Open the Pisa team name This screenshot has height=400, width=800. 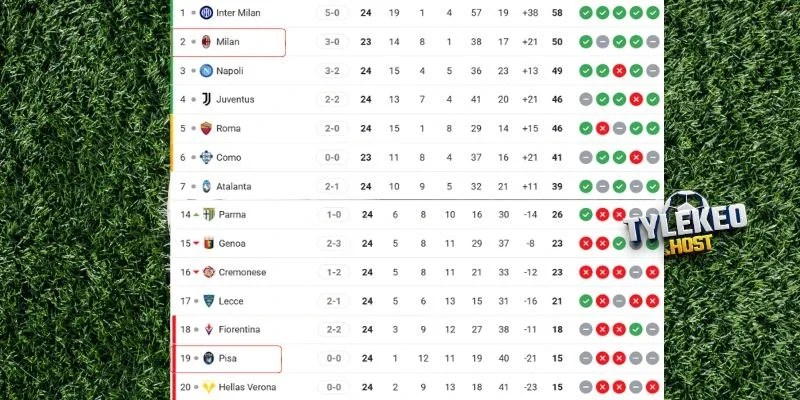pos(227,358)
